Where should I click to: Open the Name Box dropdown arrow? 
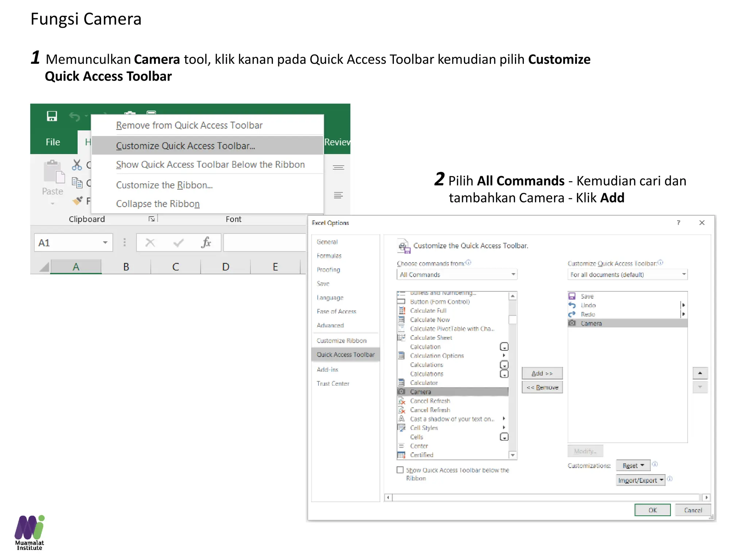(105, 242)
